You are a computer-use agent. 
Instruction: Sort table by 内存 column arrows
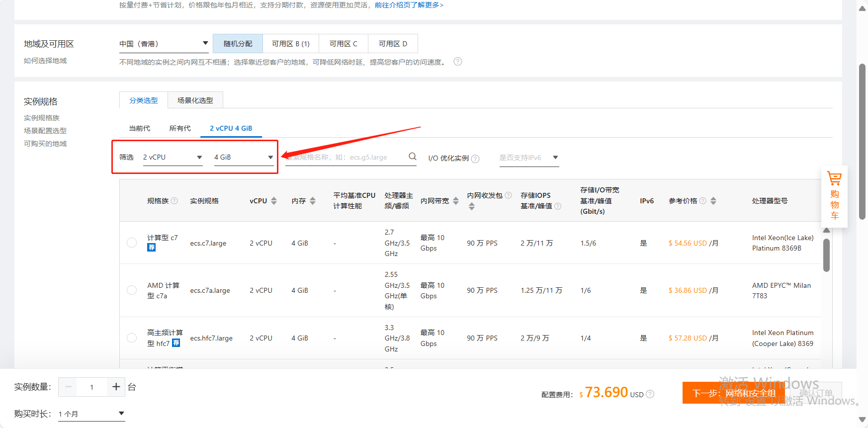[x=313, y=201]
